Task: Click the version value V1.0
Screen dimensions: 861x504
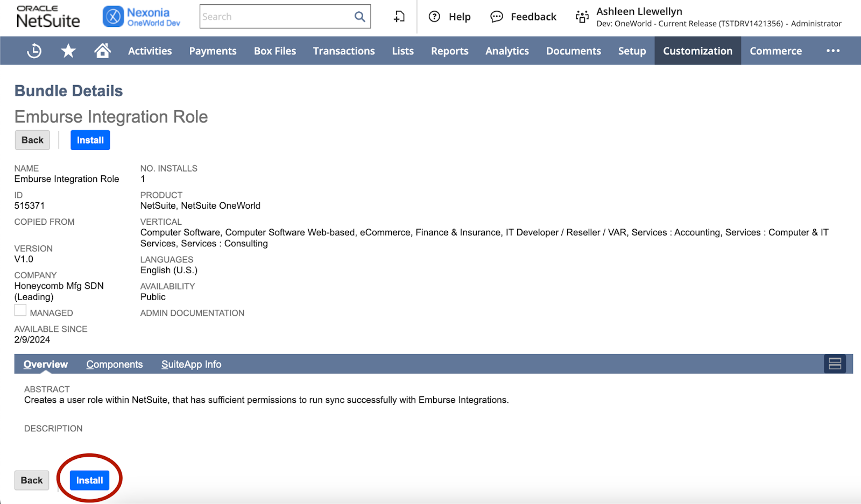Action: 24,259
